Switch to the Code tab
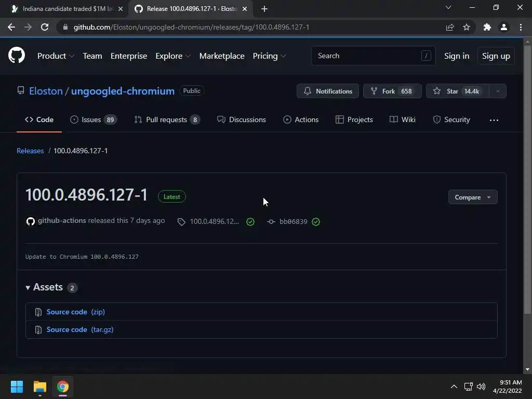The height and width of the screenshot is (399, 532). tap(39, 120)
